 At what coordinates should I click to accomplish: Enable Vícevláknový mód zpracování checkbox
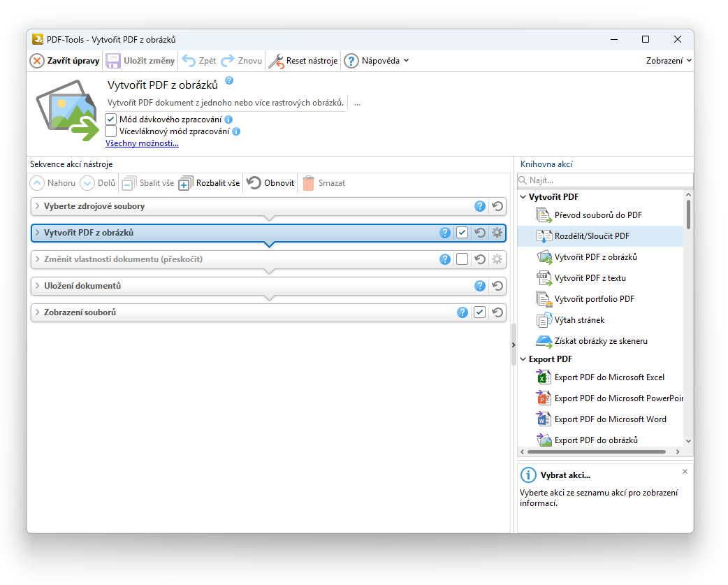click(110, 131)
